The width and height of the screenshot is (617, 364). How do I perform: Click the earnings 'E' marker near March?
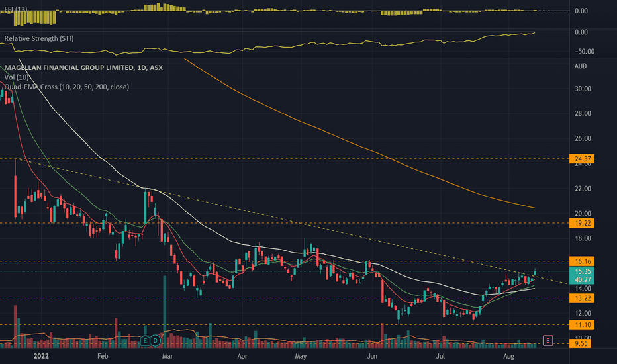point(145,340)
